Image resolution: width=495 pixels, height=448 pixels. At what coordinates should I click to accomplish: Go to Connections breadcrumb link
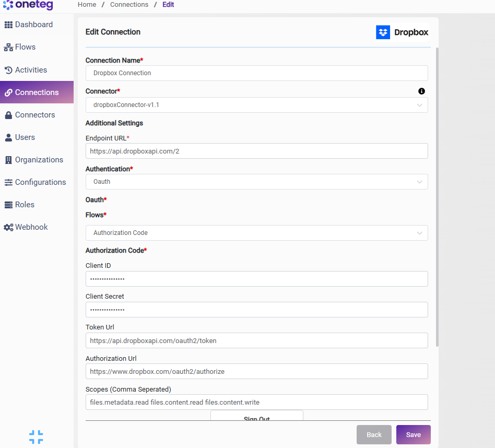coord(129,5)
